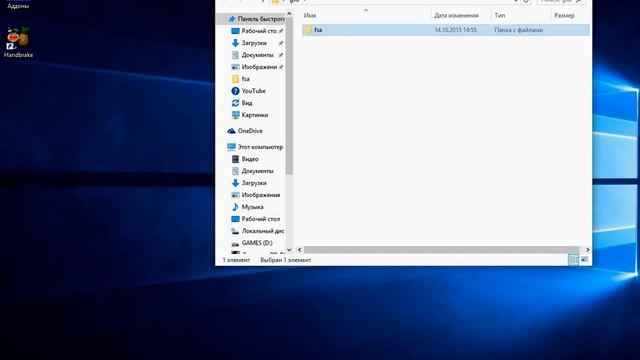Sort by the Дата изменения column header

[456, 16]
